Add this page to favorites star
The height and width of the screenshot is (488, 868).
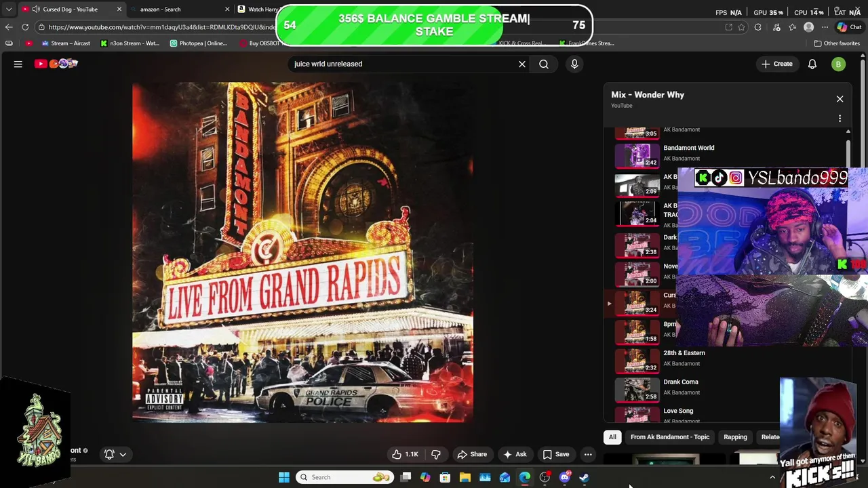(x=741, y=27)
